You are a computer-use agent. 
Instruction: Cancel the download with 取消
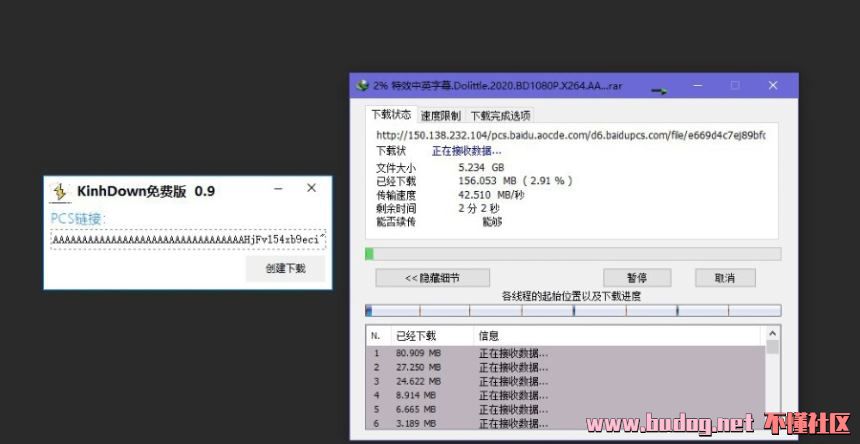coord(723,277)
